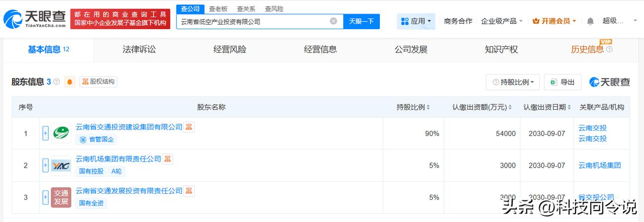
Task: Open equity structure icon beside 云南省交通投资建设集团有限公司
Action: (x=189, y=127)
